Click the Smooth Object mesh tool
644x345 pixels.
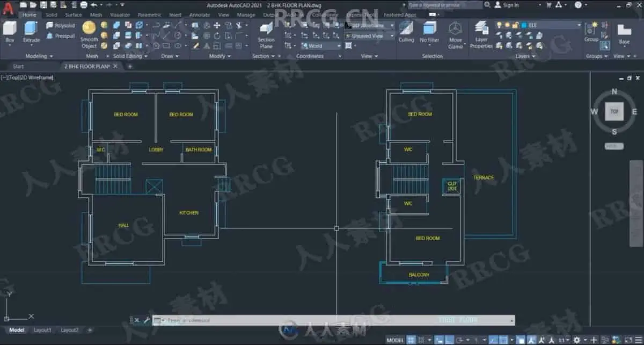pos(89,35)
